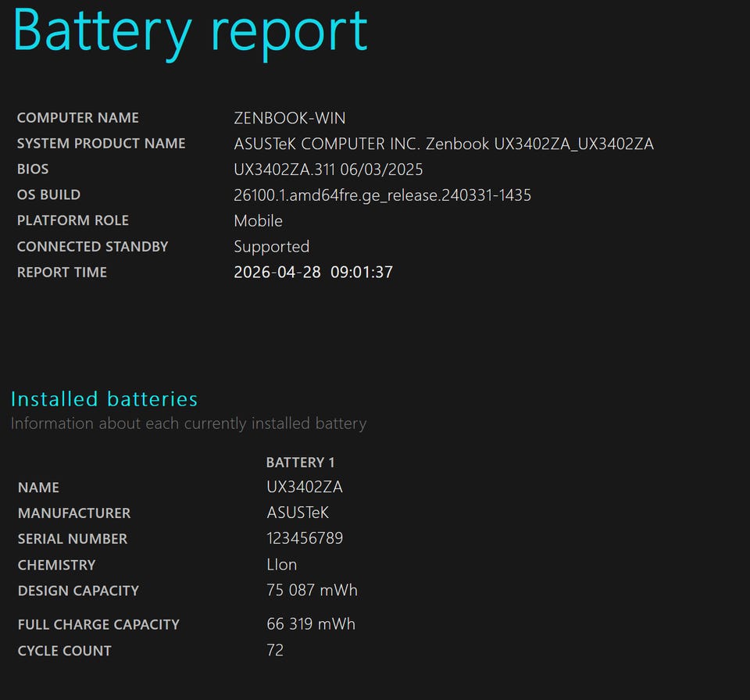
Task: Click the serial number '123456789'
Action: pyautogui.click(x=305, y=539)
